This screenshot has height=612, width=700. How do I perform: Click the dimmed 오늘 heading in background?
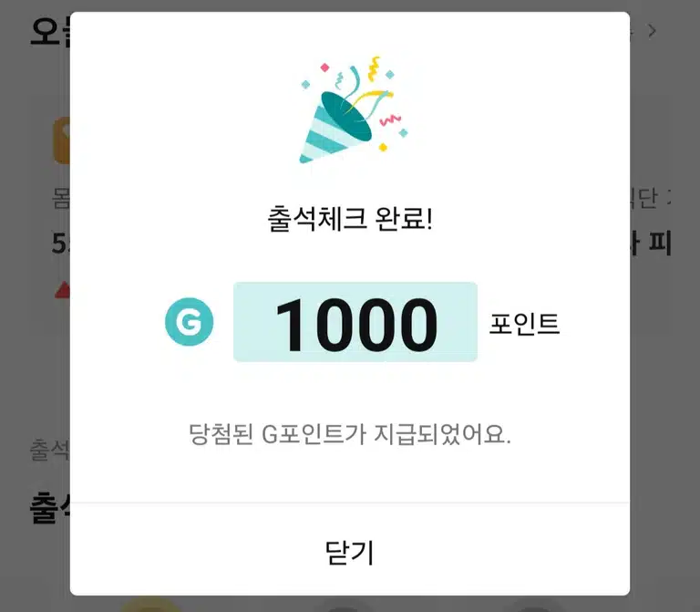[x=50, y=32]
